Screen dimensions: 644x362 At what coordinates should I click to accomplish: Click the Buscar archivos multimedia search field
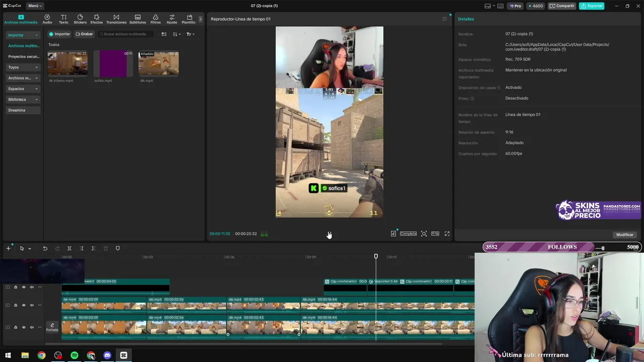126,34
